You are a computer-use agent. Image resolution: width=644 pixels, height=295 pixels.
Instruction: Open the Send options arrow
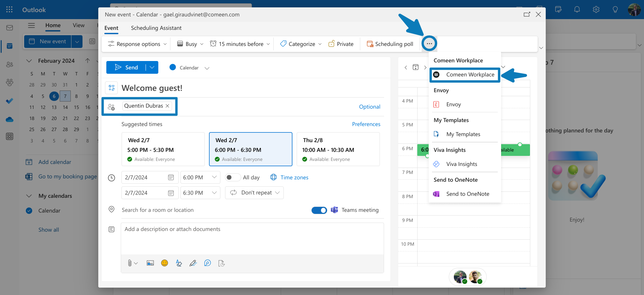tap(152, 67)
